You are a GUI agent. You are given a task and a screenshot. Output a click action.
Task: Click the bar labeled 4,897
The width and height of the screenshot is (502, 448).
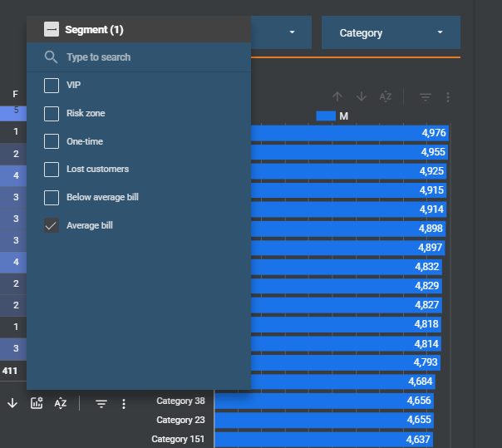[348, 248]
